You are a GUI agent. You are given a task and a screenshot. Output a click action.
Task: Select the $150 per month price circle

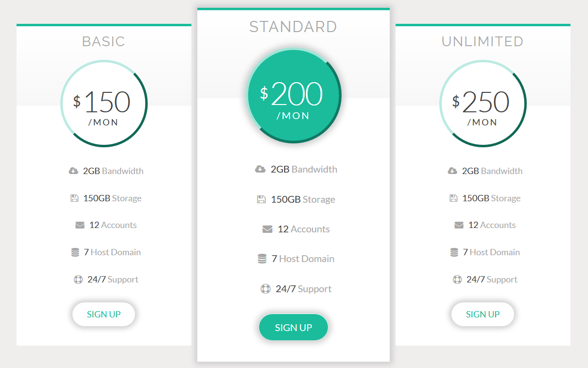tap(104, 104)
